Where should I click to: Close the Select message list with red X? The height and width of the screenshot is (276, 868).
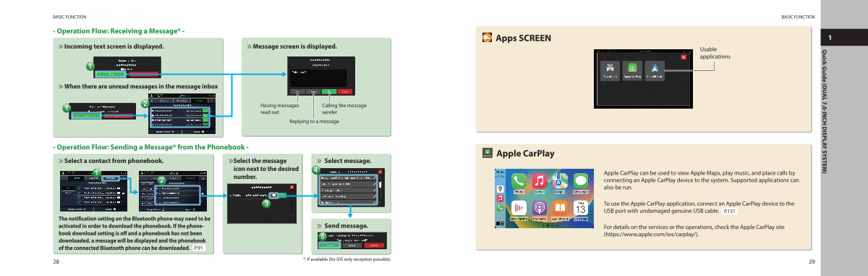point(380,171)
